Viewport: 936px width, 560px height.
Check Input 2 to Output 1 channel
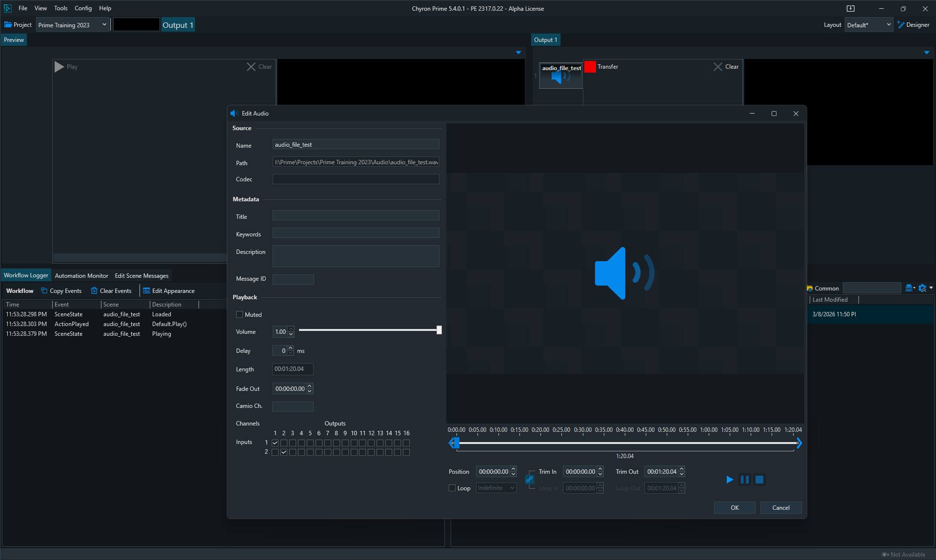(x=275, y=452)
